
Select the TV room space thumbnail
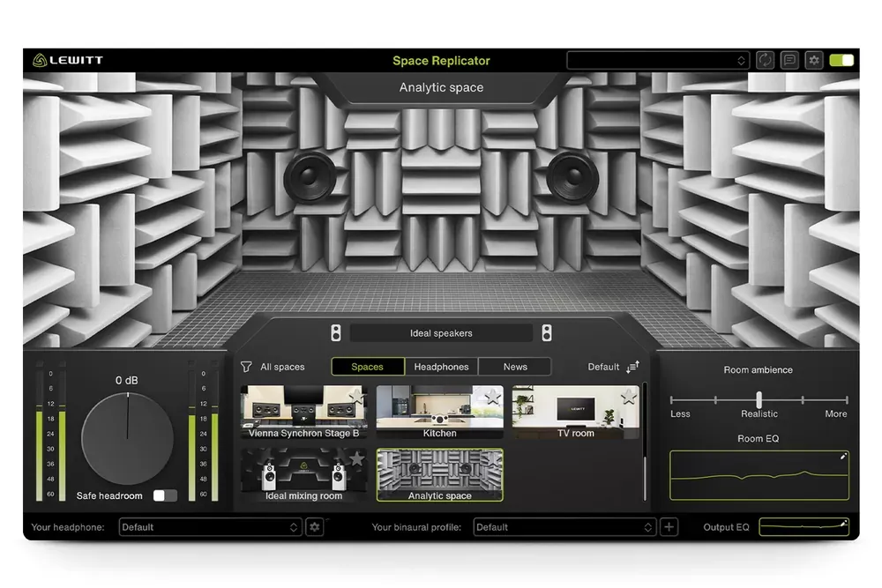[575, 412]
